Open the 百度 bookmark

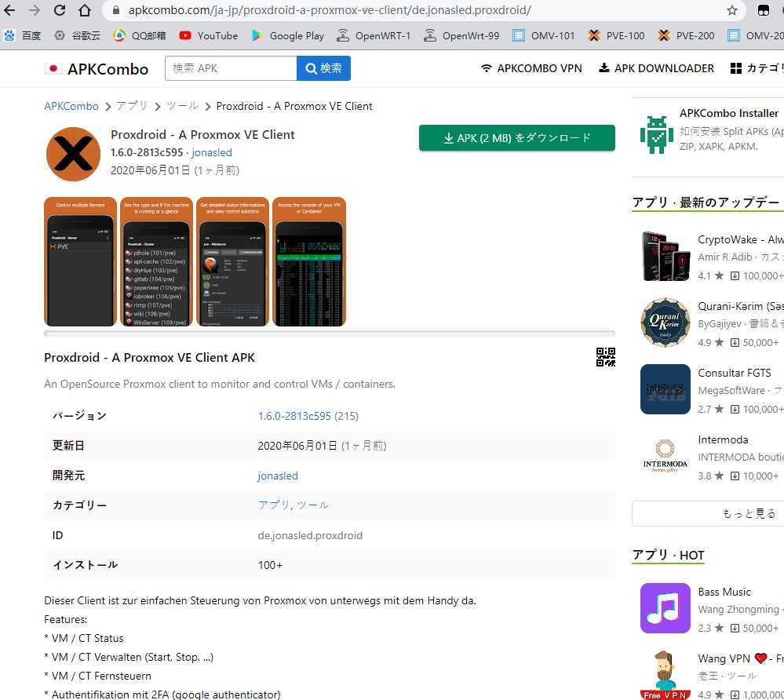tap(23, 35)
